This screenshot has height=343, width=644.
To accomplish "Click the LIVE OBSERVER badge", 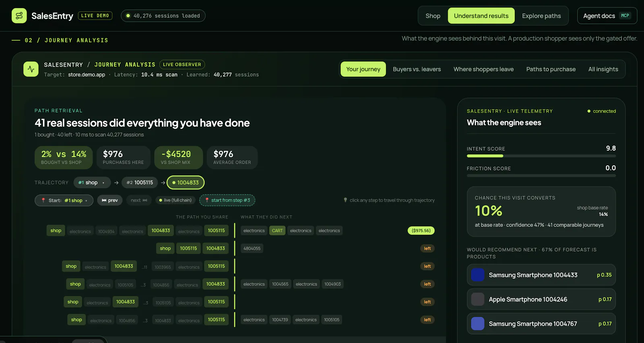I will [x=182, y=64].
